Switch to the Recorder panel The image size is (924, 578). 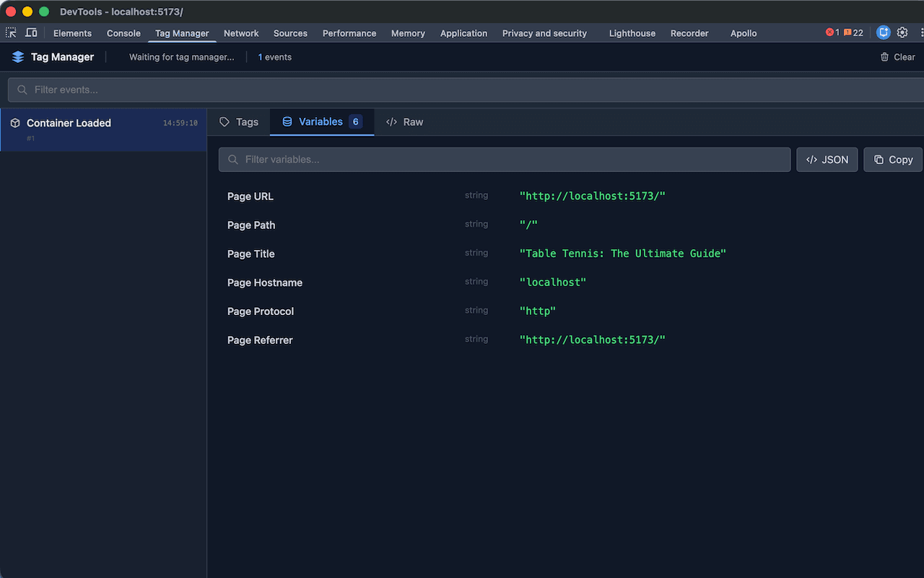[x=689, y=33]
